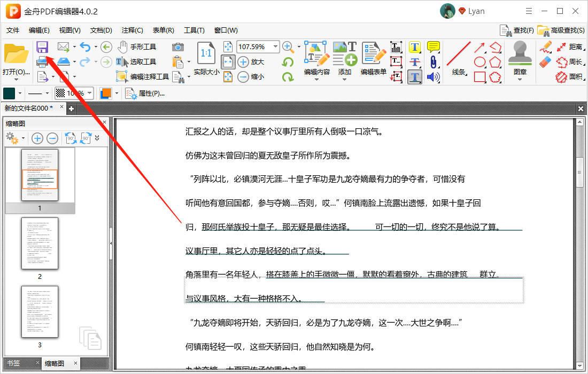Open 文件 menu
Image resolution: width=588 pixels, height=374 pixels.
(13, 30)
